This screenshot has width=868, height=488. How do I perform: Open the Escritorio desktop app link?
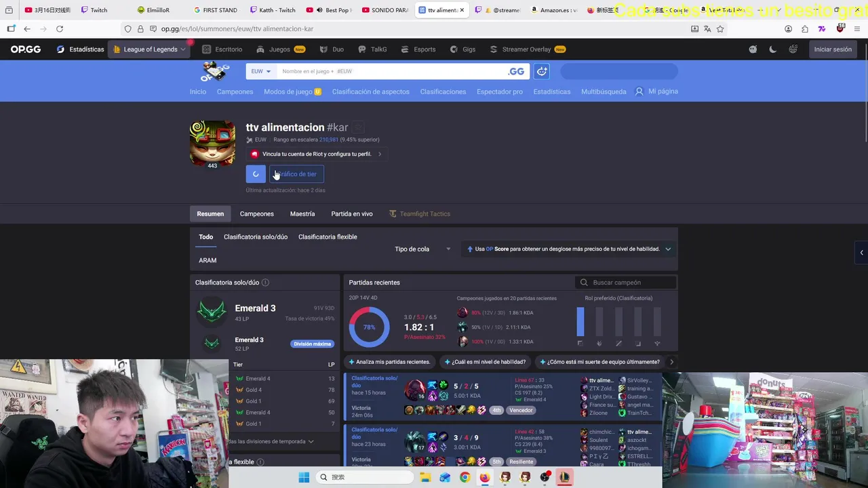pos(222,49)
